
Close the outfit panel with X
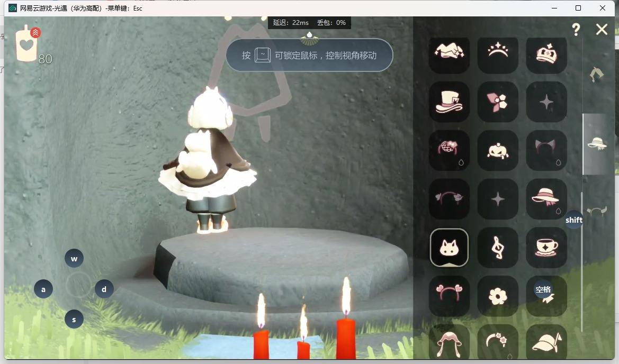[x=602, y=29]
